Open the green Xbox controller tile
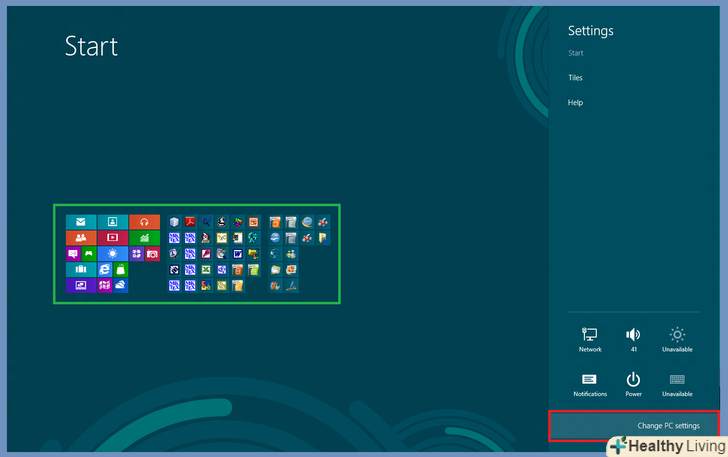This screenshot has height=457, width=728. click(x=89, y=254)
